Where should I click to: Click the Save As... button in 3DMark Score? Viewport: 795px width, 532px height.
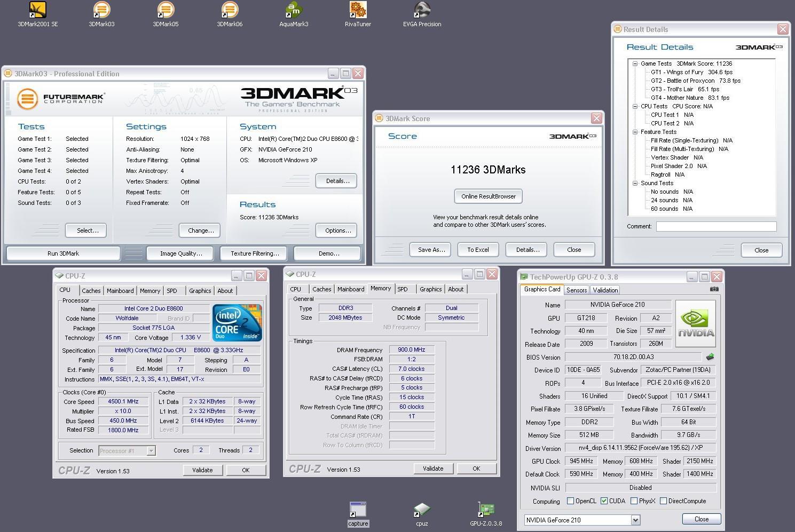(431, 250)
